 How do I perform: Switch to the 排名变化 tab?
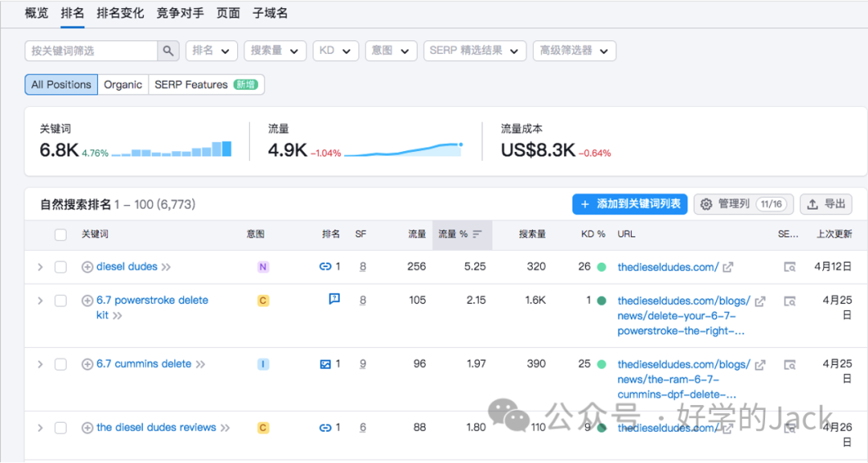click(120, 14)
